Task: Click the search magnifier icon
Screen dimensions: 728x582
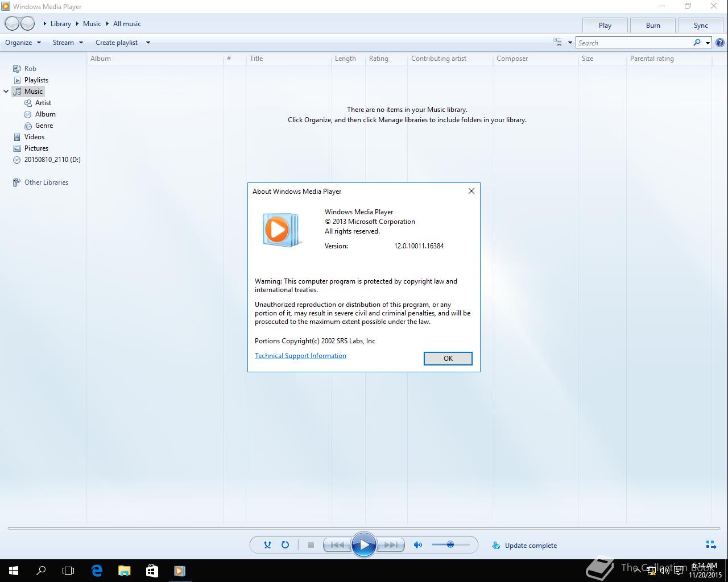Action: click(x=697, y=43)
